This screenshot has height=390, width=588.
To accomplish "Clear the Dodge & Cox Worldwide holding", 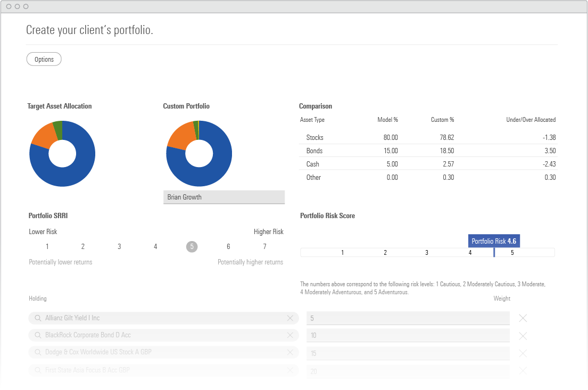I will click(x=290, y=352).
